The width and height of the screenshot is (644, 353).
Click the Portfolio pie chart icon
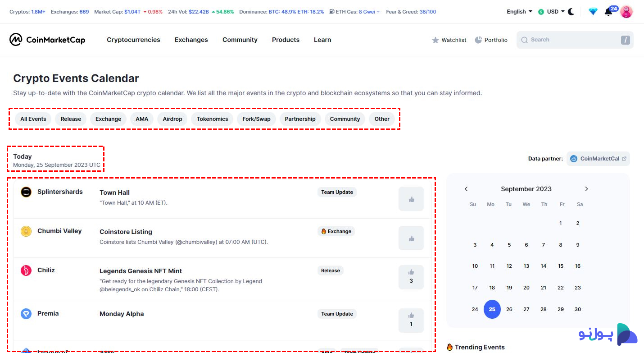coord(478,40)
